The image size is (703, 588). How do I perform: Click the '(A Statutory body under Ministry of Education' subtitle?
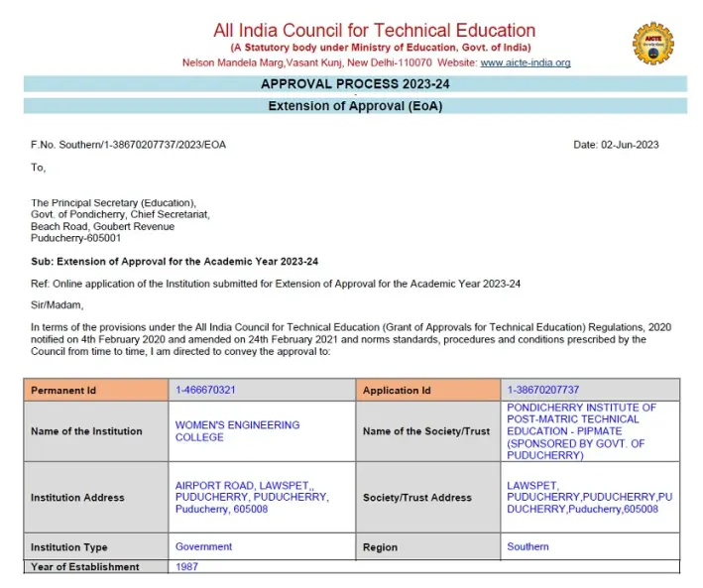click(381, 48)
